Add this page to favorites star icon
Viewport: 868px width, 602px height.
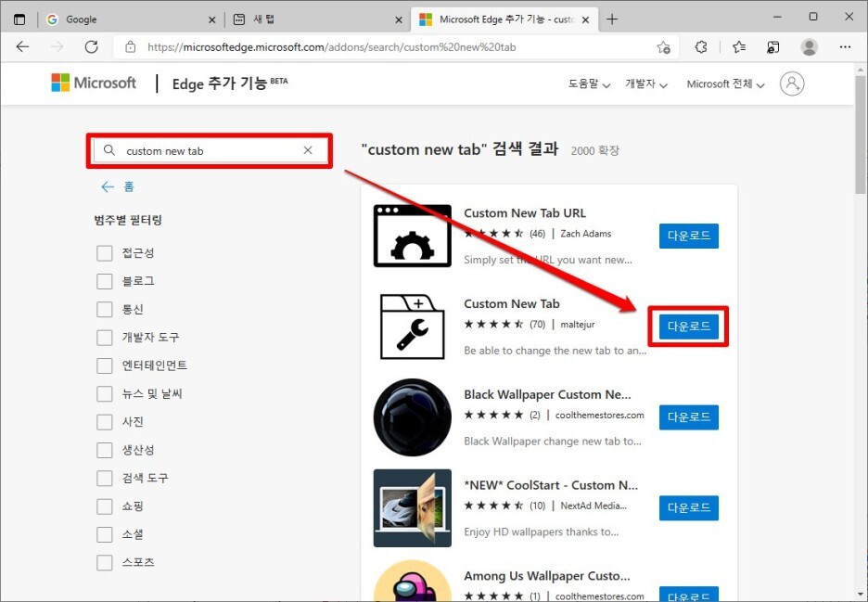(663, 47)
